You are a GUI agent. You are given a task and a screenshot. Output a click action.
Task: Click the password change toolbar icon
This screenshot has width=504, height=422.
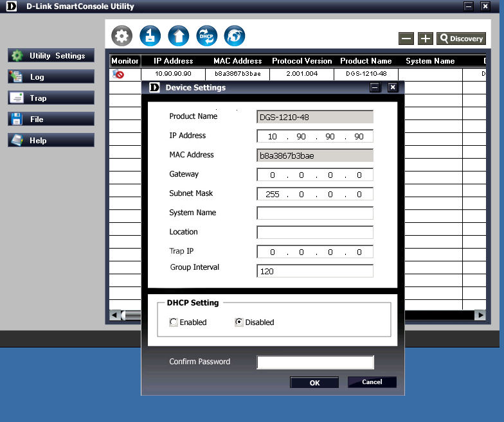pyautogui.click(x=150, y=37)
